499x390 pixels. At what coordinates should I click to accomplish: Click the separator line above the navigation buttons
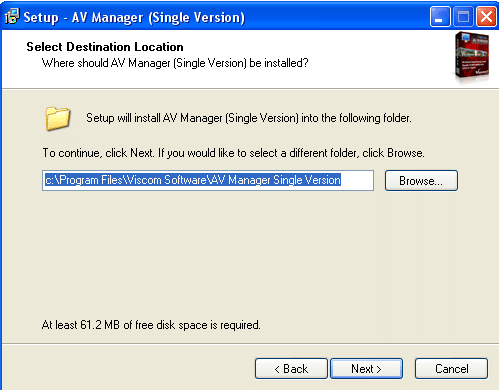tap(250, 343)
